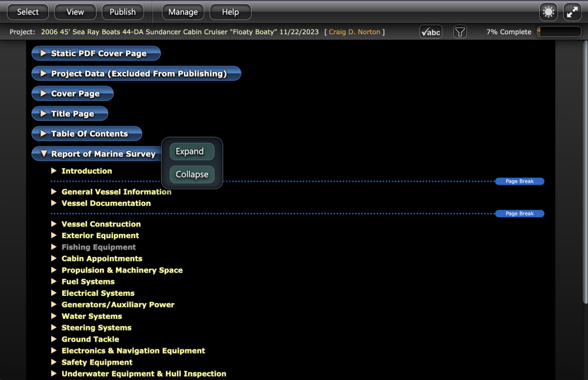The width and height of the screenshot is (588, 380).
Task: Click the spell check icon
Action: click(x=430, y=32)
